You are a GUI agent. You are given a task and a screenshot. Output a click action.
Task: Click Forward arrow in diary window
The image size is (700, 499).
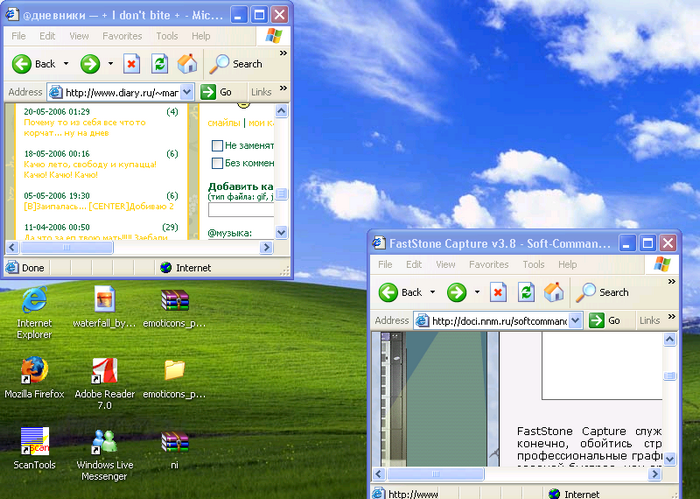tap(90, 64)
